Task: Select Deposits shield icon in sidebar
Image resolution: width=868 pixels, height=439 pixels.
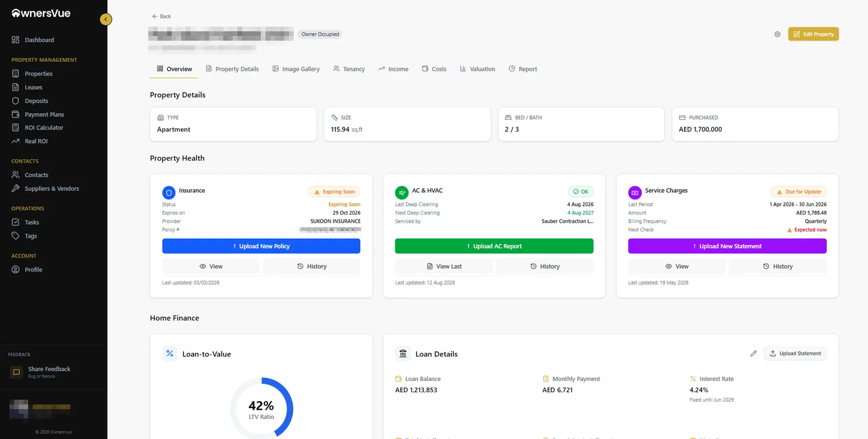Action: pos(16,101)
